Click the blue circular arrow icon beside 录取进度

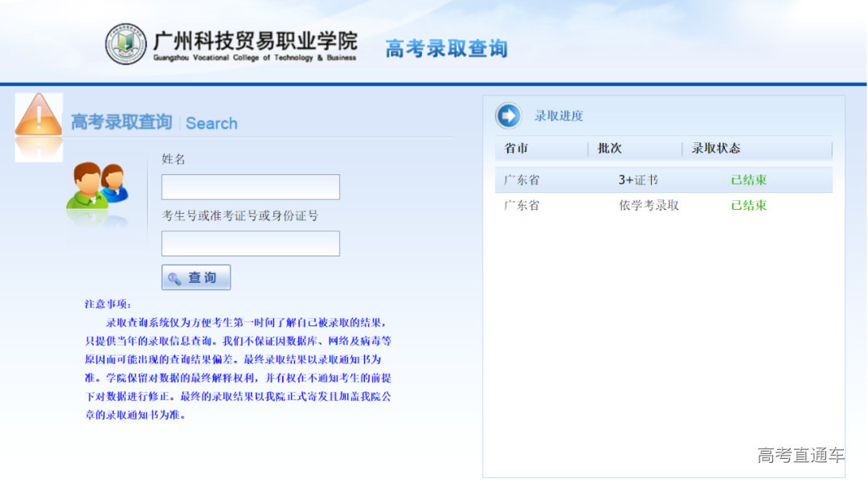508,116
